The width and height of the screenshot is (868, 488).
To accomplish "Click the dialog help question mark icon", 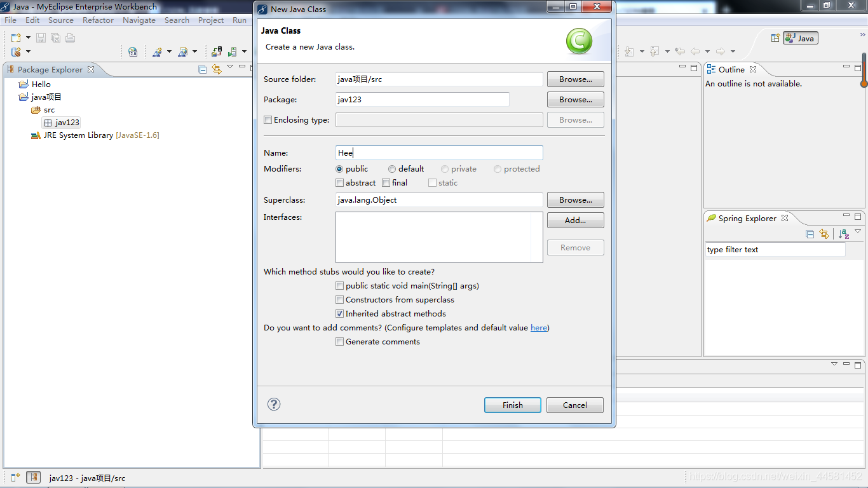I will (274, 404).
